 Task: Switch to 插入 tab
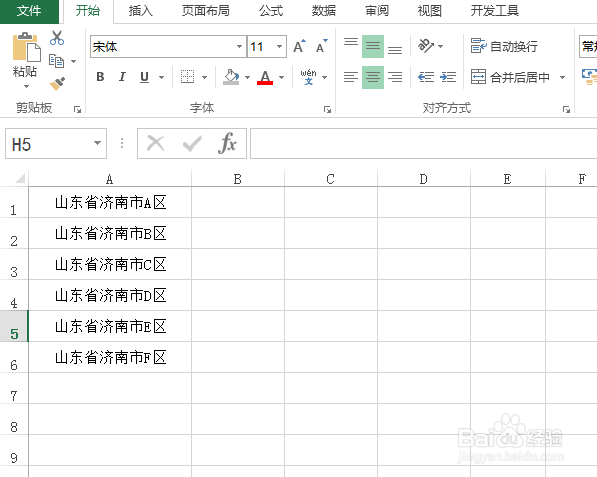click(140, 11)
